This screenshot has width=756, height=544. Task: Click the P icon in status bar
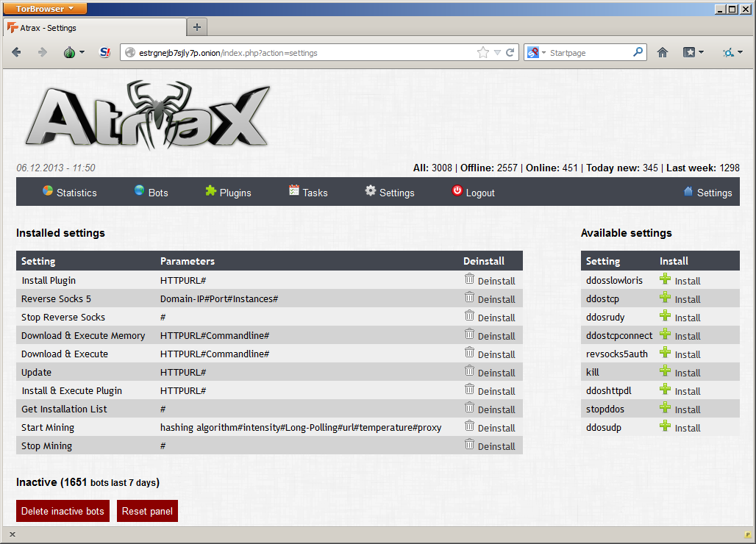(x=748, y=534)
